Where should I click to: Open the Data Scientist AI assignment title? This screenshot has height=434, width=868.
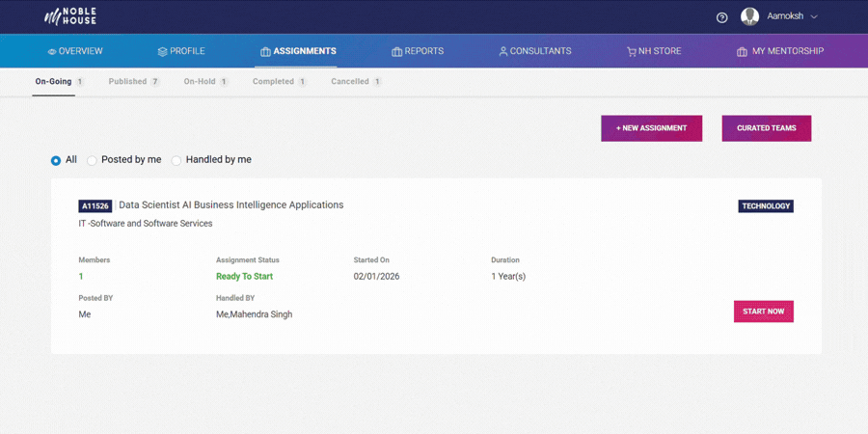(231, 205)
